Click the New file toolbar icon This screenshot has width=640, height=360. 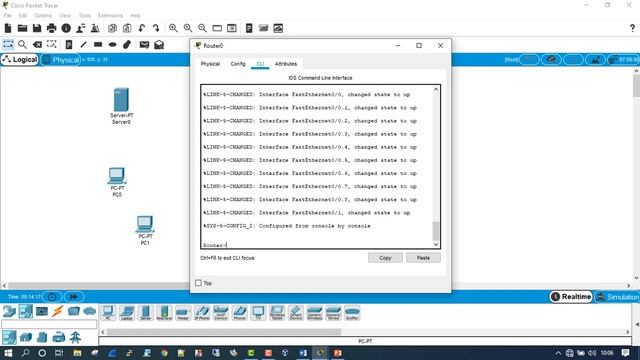[x=8, y=28]
